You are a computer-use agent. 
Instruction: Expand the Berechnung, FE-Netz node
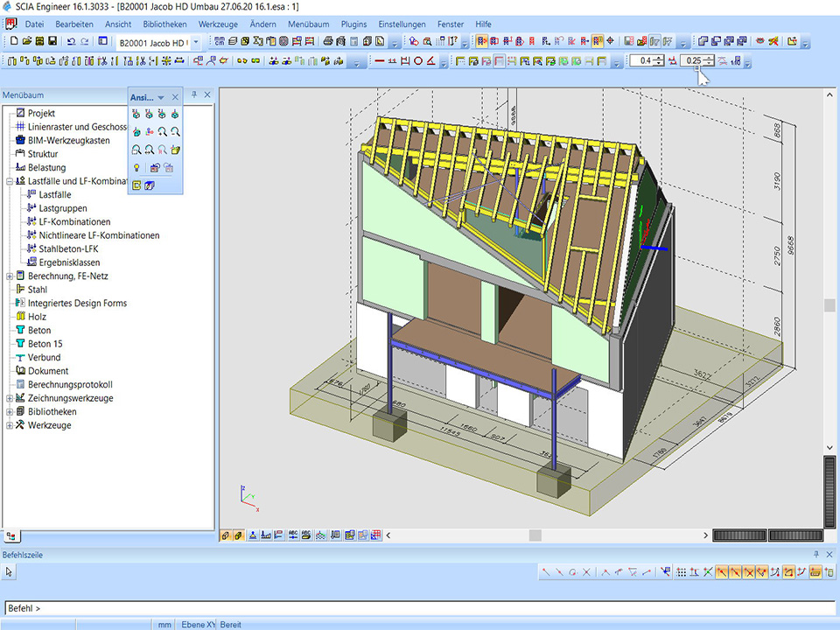click(x=10, y=276)
